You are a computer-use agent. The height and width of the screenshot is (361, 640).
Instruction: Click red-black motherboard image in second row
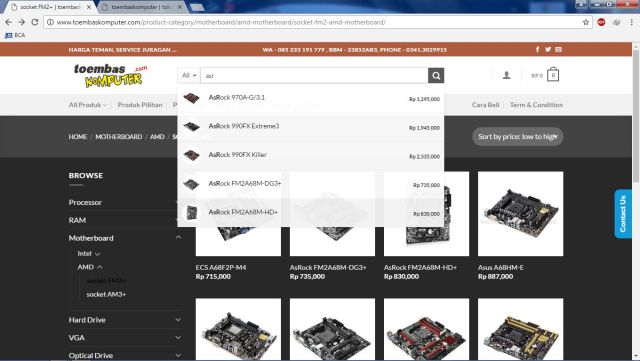(x=426, y=330)
